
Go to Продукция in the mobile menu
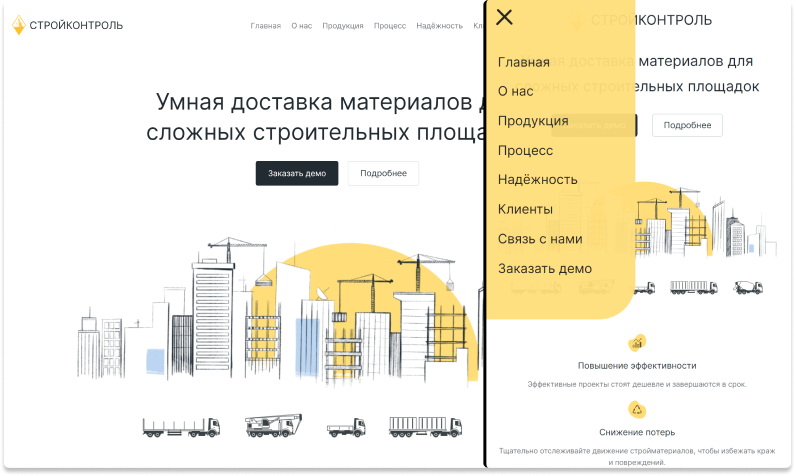533,121
